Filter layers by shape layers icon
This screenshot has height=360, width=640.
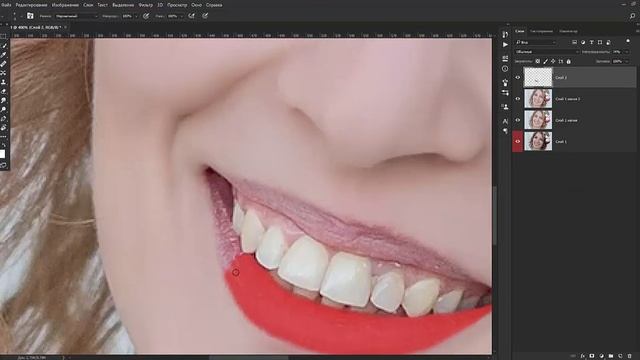pos(600,42)
